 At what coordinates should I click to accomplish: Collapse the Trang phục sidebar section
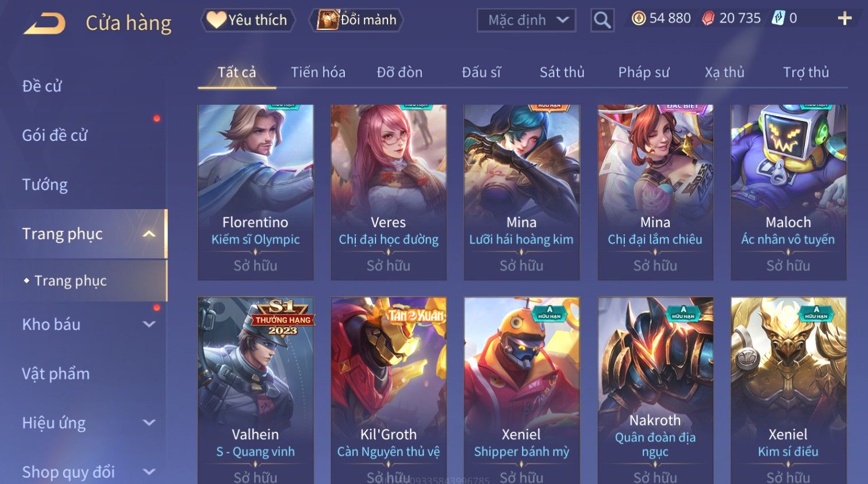(149, 234)
